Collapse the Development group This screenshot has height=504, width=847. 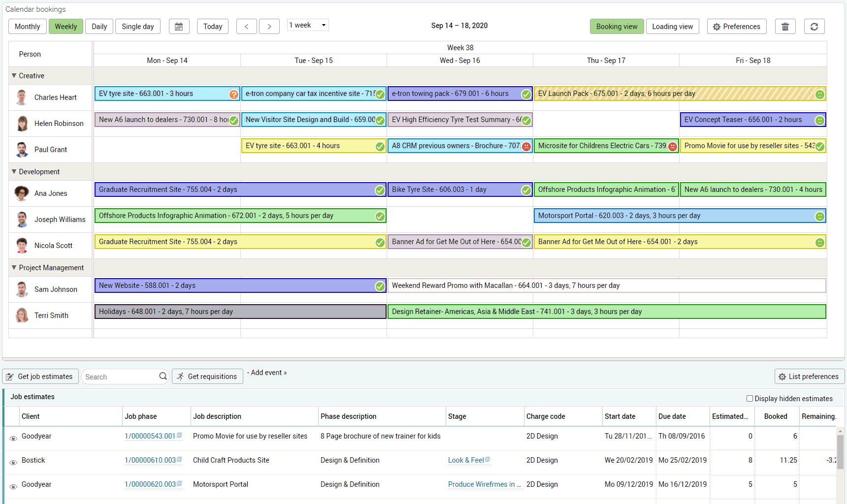pos(13,171)
